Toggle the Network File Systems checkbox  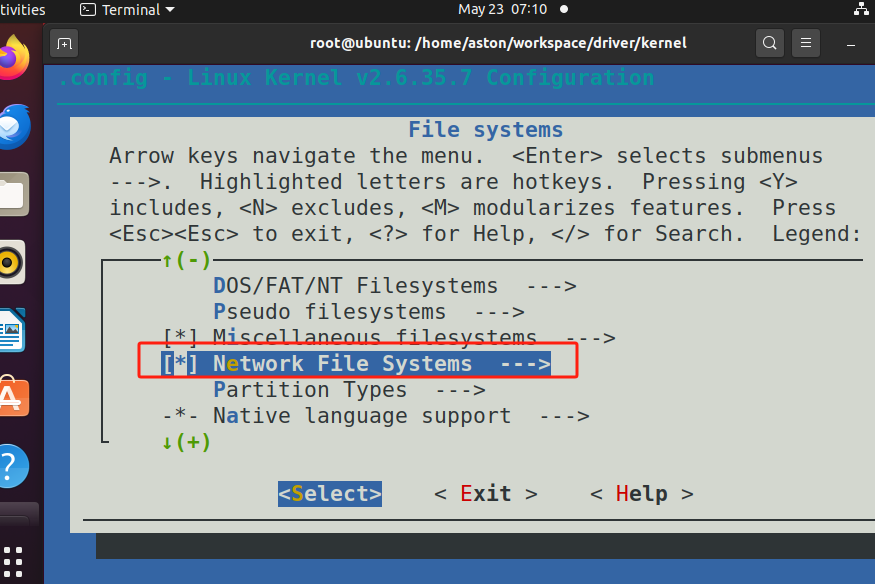[x=180, y=364]
